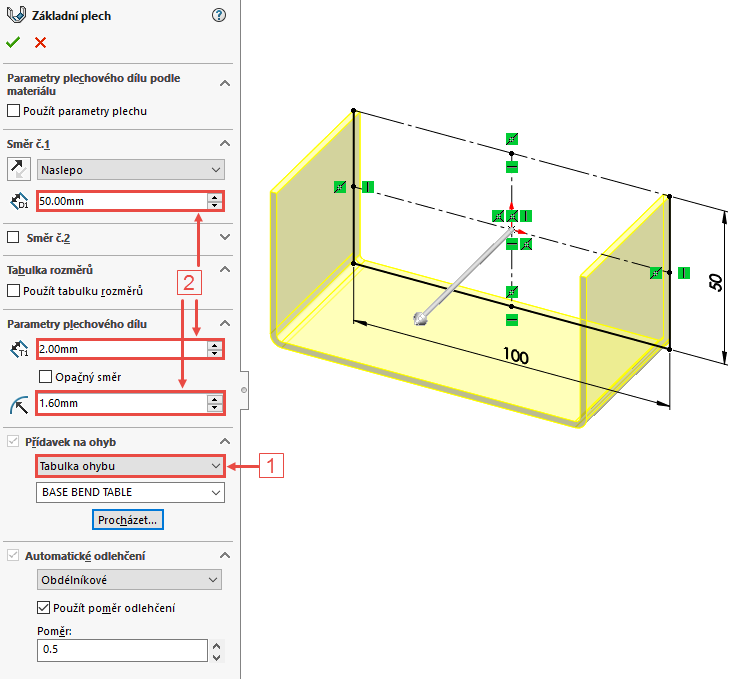The width and height of the screenshot is (750, 679).
Task: Click the 50.00mm depth field
Action: point(122,201)
